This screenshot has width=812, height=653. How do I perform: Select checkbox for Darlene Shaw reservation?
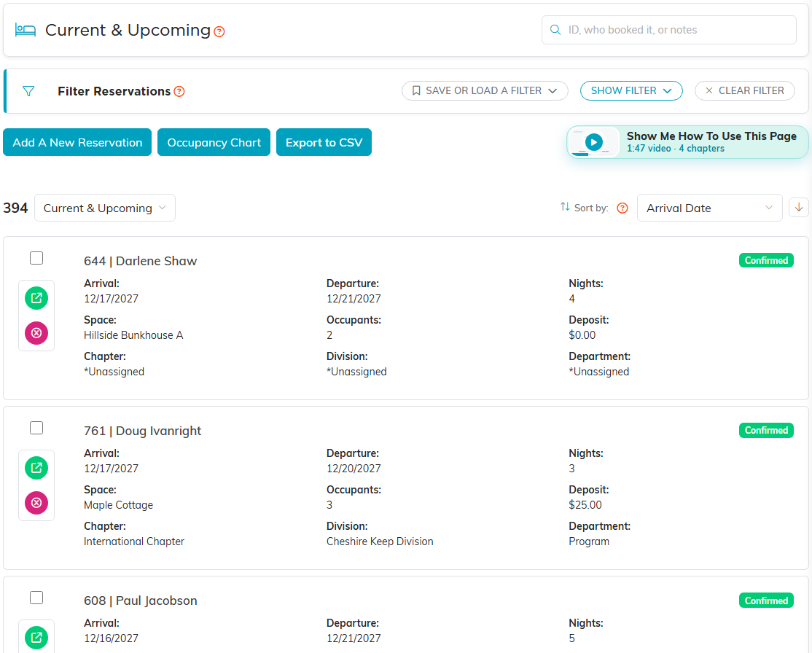coord(36,258)
